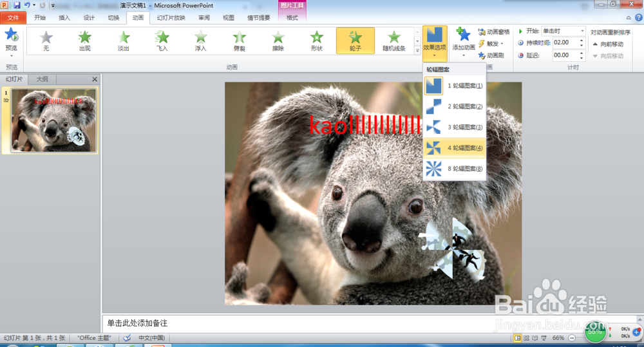Click the zoom out minus button

(x=572, y=338)
